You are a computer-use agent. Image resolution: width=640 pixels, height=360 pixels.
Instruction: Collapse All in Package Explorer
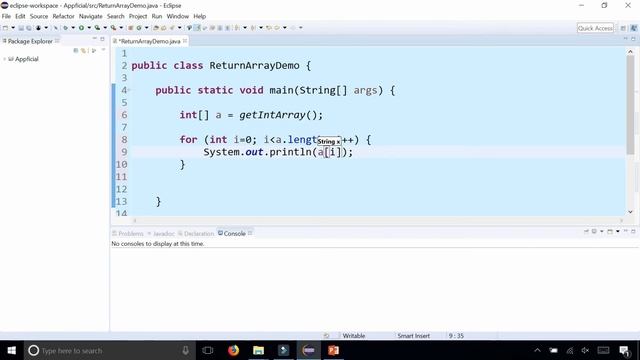tap(76, 51)
